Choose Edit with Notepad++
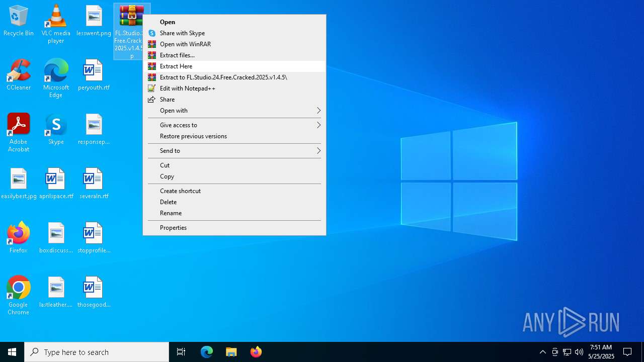644x362 pixels. [x=234, y=88]
